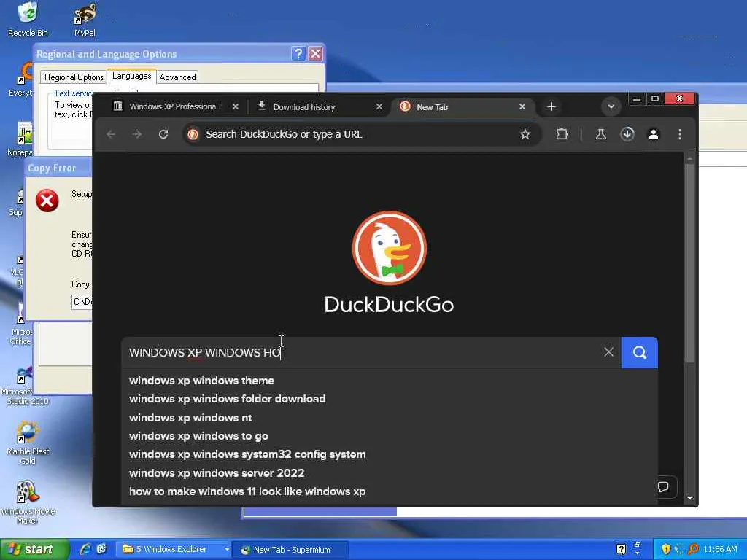Open the Advanced tab
This screenshot has width=747, height=560.
coord(177,77)
